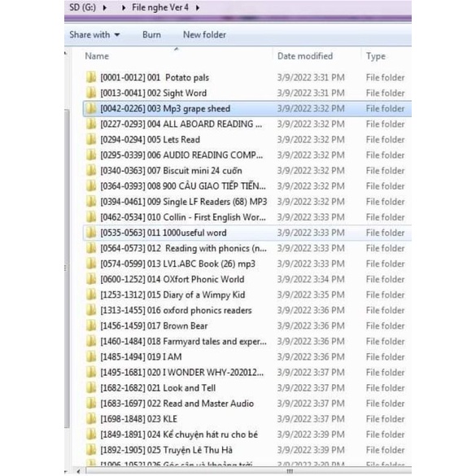The width and height of the screenshot is (476, 476).
Task: Click the Diary of a Wimpy Kid folder icon
Action: 91,295
